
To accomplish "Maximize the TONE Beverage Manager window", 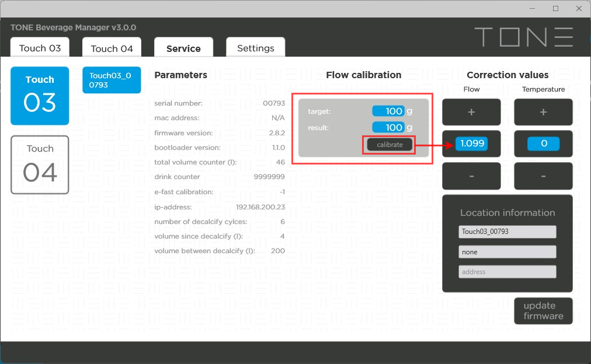I will click(x=555, y=8).
